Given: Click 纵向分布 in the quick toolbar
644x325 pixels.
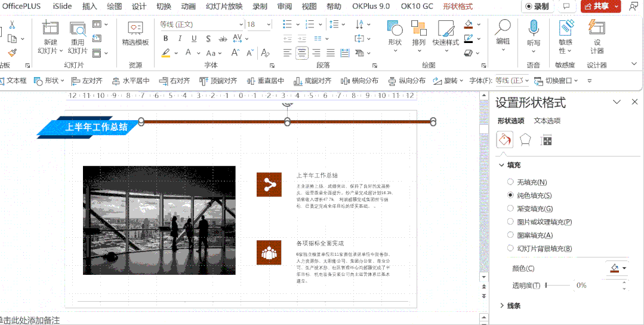Looking at the screenshot, I should [407, 81].
